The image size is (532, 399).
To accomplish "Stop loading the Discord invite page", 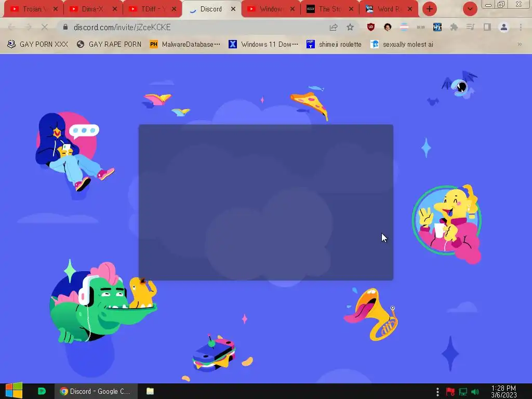I will pyautogui.click(x=45, y=27).
